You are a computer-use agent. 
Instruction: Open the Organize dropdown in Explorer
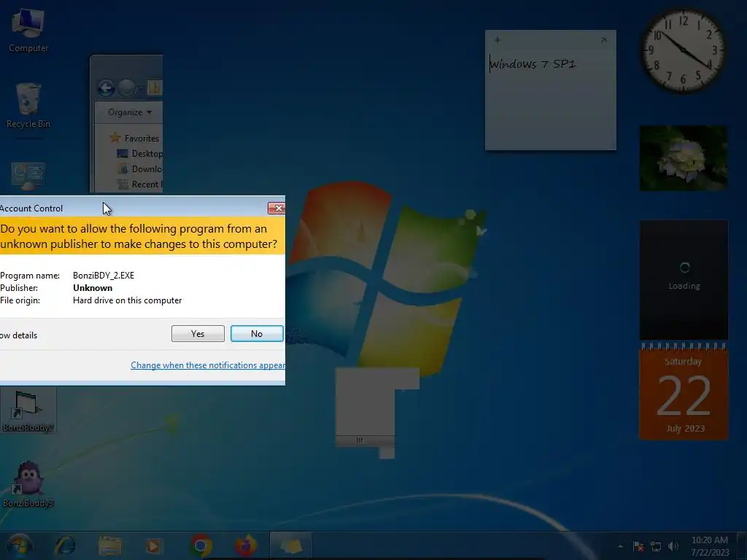[130, 112]
